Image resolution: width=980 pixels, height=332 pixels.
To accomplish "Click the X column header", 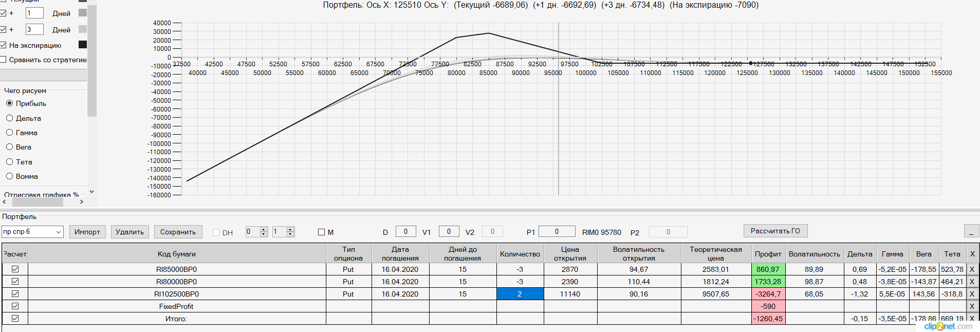I will [x=972, y=254].
